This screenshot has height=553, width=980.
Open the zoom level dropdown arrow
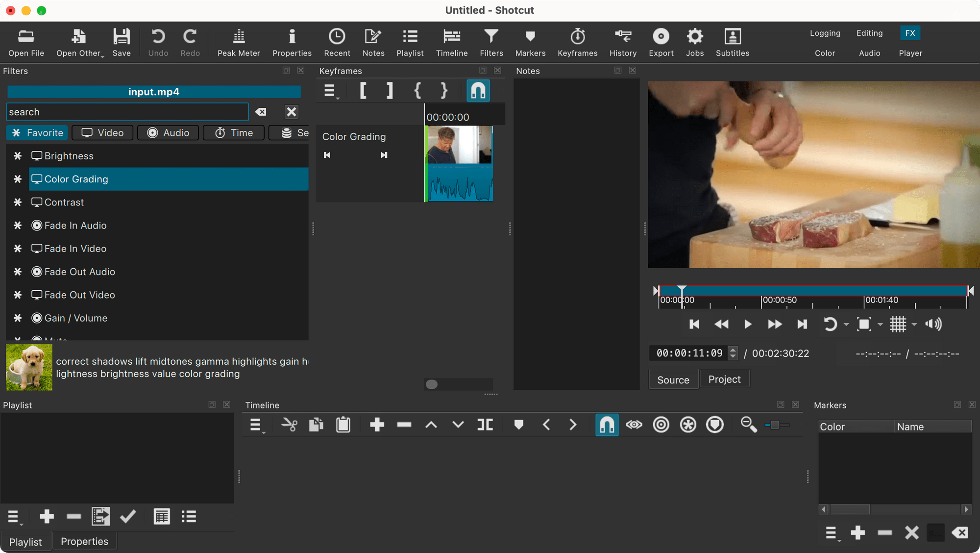coord(881,325)
